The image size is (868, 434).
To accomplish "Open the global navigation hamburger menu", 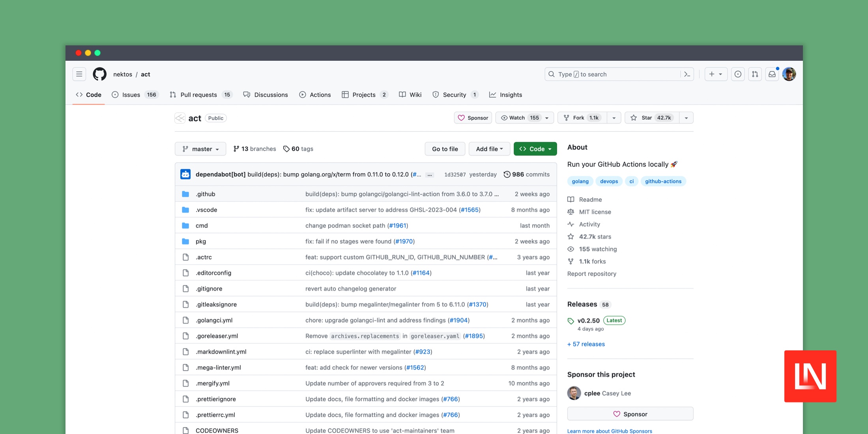I will [x=79, y=74].
